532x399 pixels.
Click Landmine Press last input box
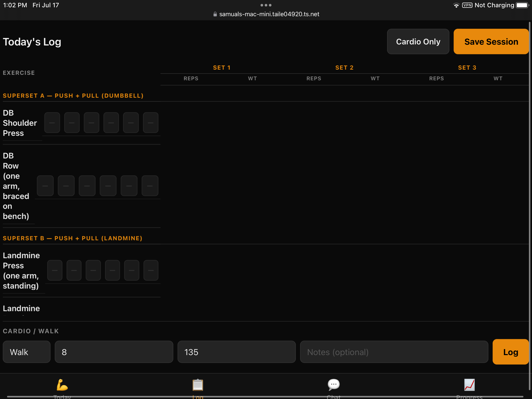pos(151,270)
